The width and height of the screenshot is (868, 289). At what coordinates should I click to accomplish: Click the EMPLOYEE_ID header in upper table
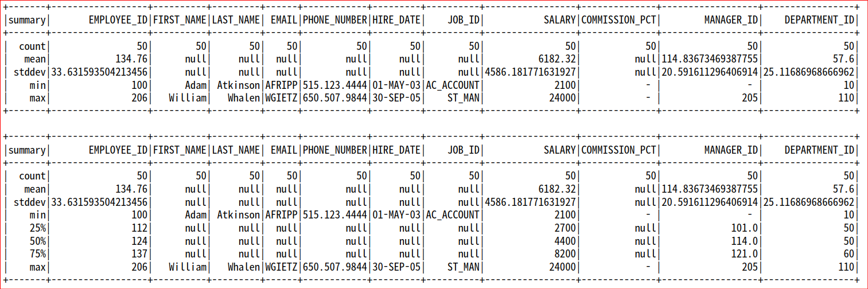(x=118, y=19)
